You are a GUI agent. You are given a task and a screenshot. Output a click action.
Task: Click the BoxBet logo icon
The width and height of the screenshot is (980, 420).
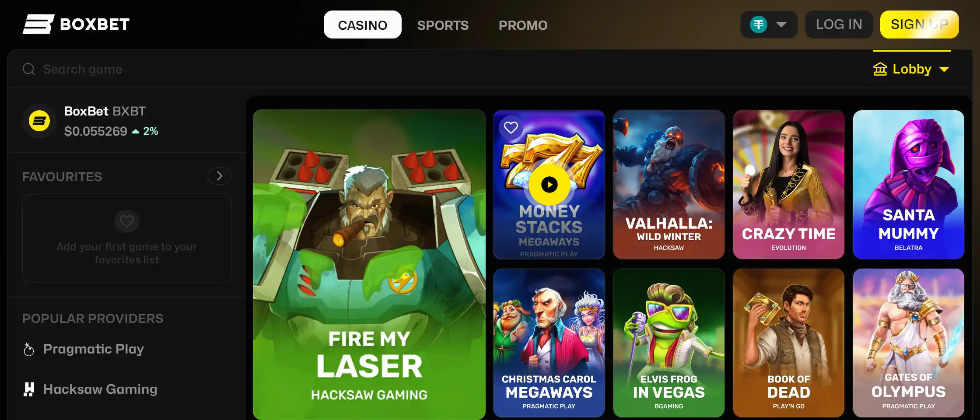(38, 24)
